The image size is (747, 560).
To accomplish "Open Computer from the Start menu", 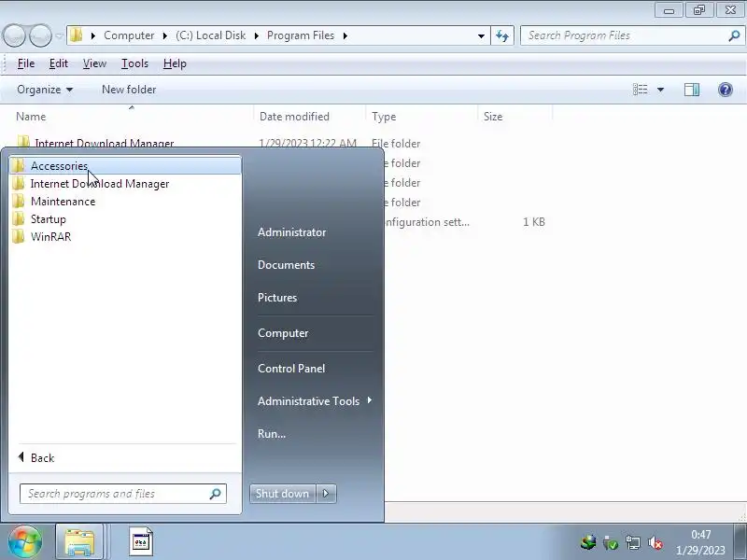I will click(283, 333).
